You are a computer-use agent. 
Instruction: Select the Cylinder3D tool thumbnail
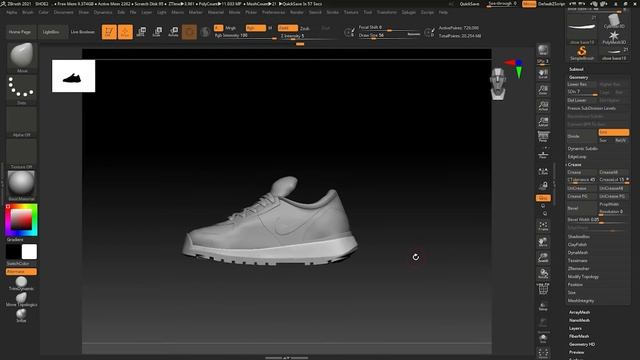tap(614, 21)
